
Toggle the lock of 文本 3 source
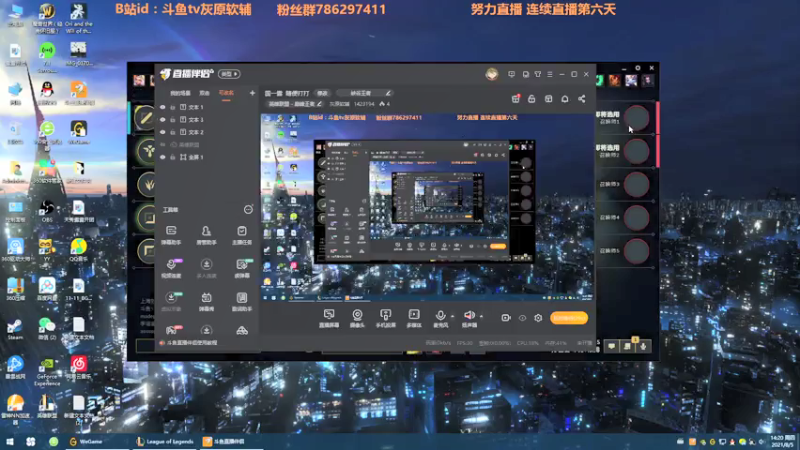click(173, 119)
